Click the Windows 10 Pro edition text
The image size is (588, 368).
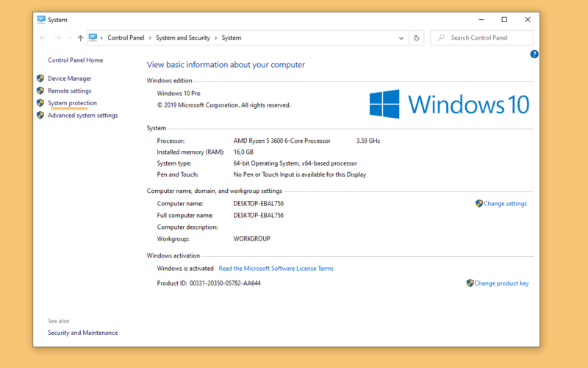pos(179,93)
